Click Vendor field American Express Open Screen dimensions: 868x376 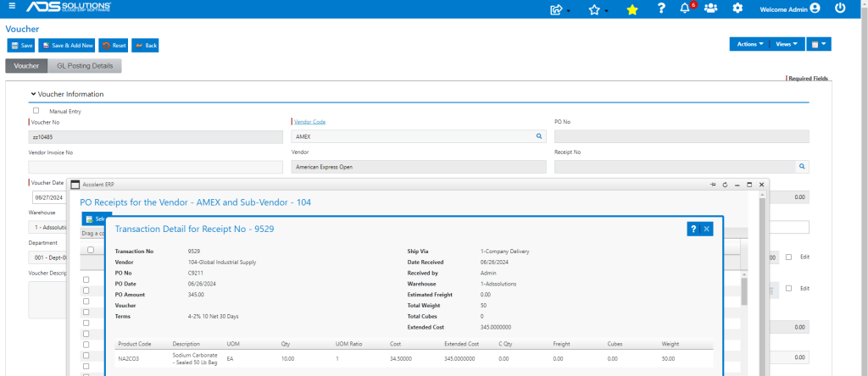coord(419,167)
